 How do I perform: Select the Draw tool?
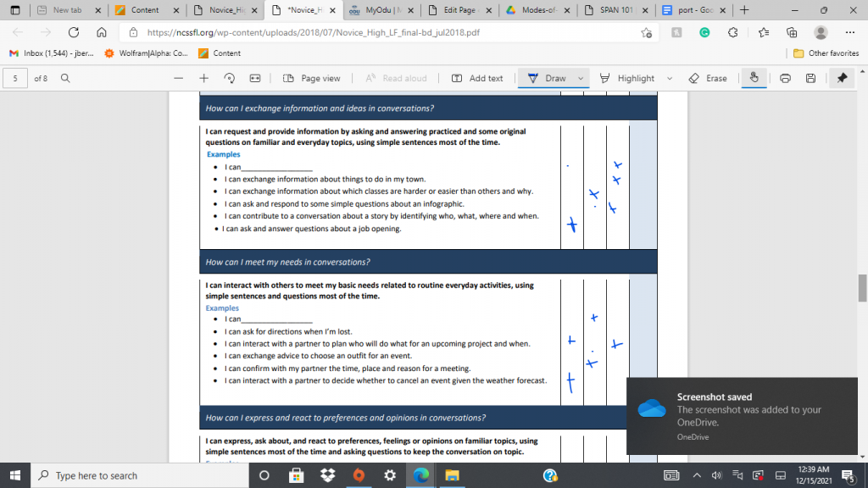(x=547, y=79)
